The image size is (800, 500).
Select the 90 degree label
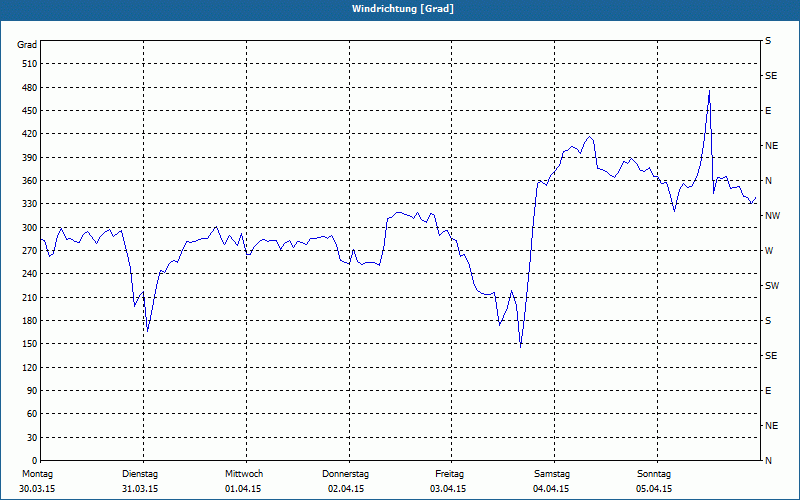coord(32,391)
